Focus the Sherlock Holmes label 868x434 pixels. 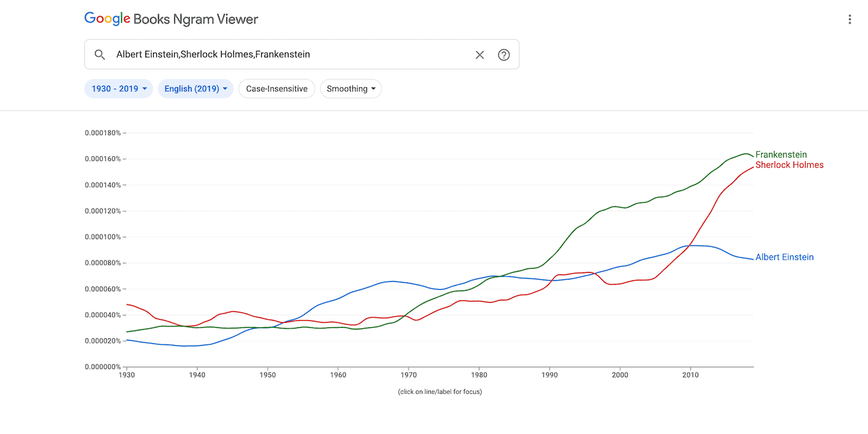click(x=789, y=165)
